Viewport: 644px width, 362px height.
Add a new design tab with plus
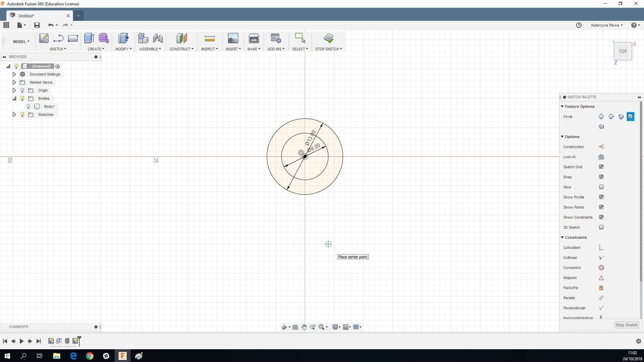(x=79, y=15)
